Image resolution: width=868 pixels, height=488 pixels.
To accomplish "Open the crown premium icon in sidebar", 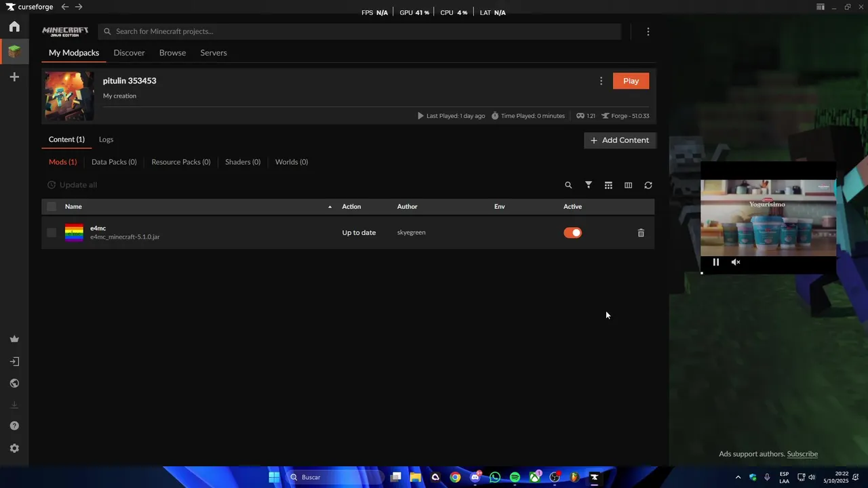I will 14,339.
